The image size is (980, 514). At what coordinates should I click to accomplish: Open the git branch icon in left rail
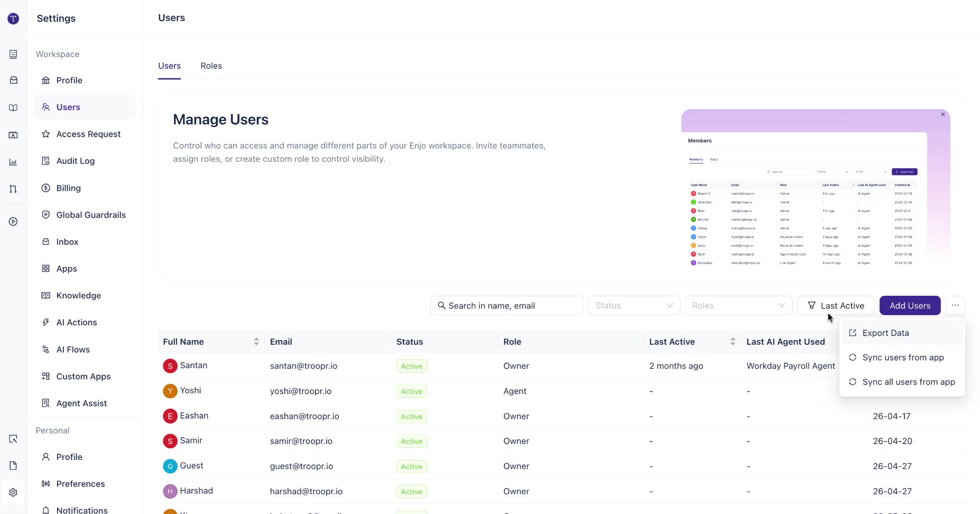tap(13, 189)
